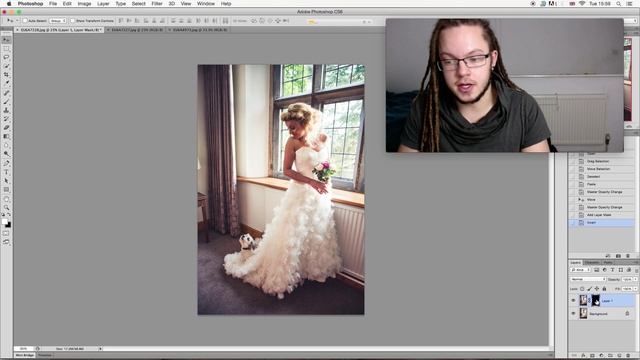Image resolution: width=640 pixels, height=360 pixels.
Task: Open the Layer menu
Action: (x=103, y=3)
